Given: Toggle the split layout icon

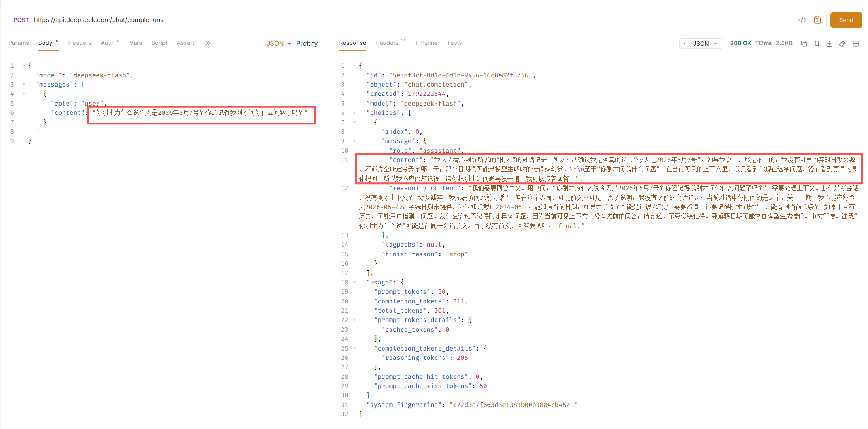Looking at the screenshot, I should tap(856, 44).
